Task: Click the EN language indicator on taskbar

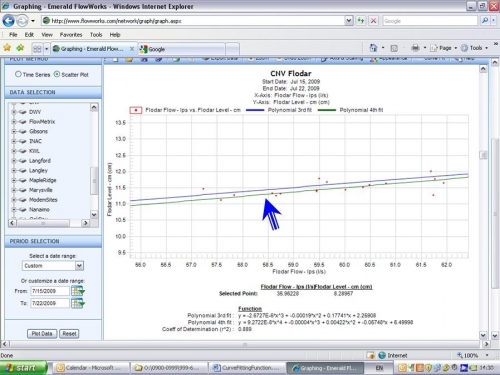Action: (379, 368)
